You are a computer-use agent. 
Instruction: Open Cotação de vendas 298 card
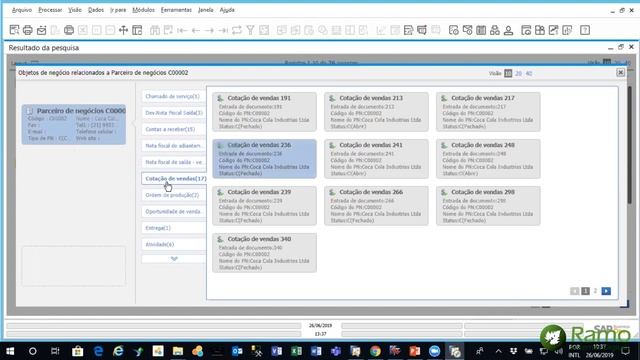coord(488,206)
